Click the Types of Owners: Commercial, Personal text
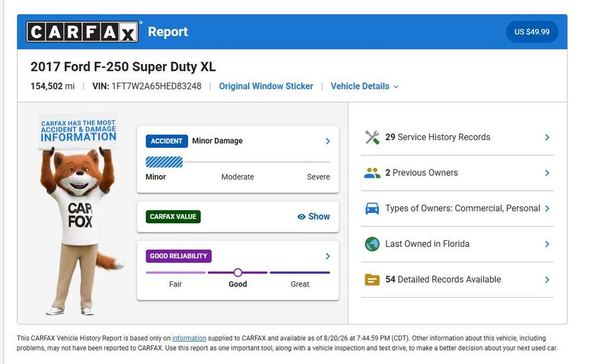Viewport: 596px width, 364px height. 463,208
